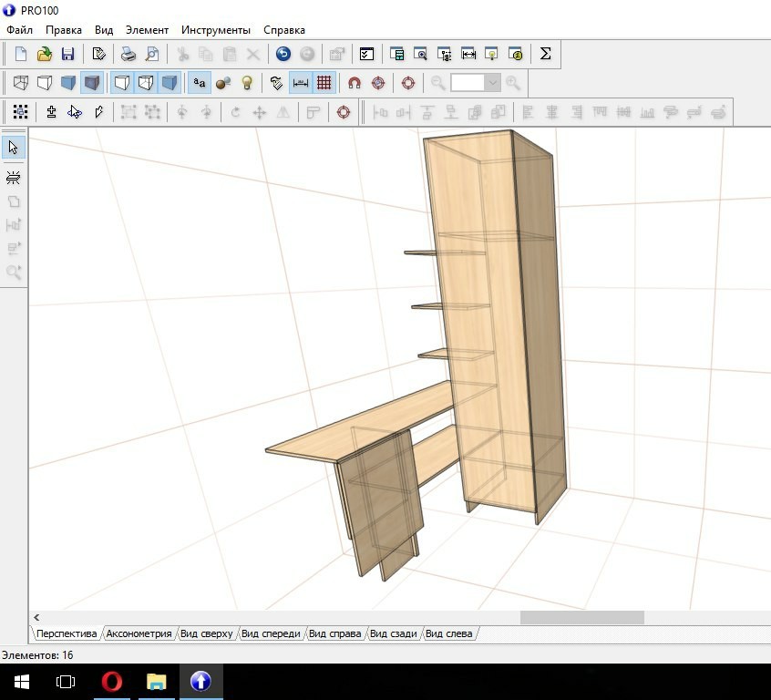Open the Элемент menu
Viewport: 771px width, 700px height.
(147, 30)
